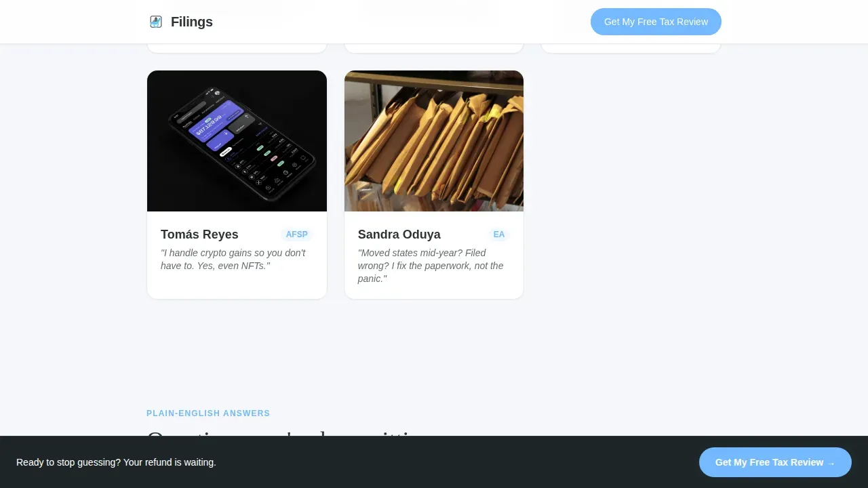Click the Filings logo icon
Screen dimensions: 868x488
156,22
